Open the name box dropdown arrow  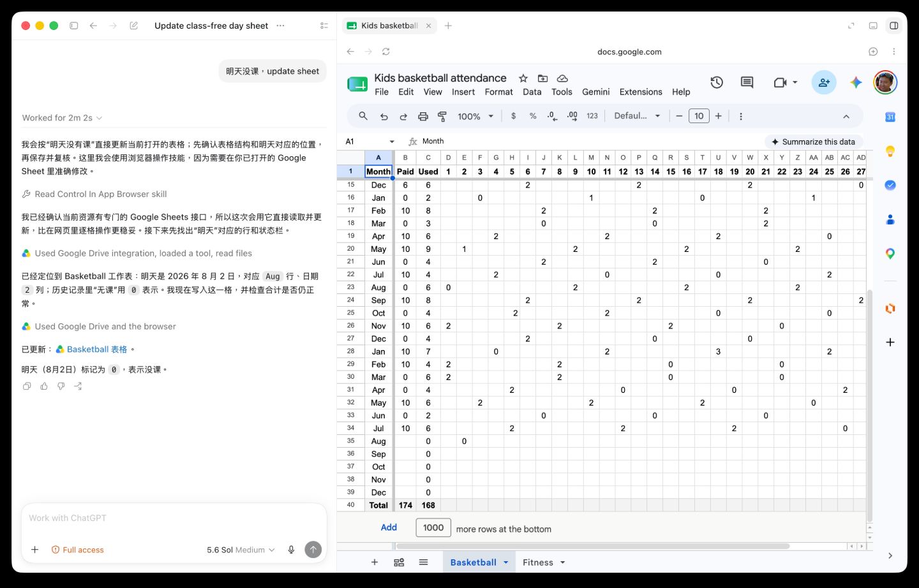coord(392,142)
